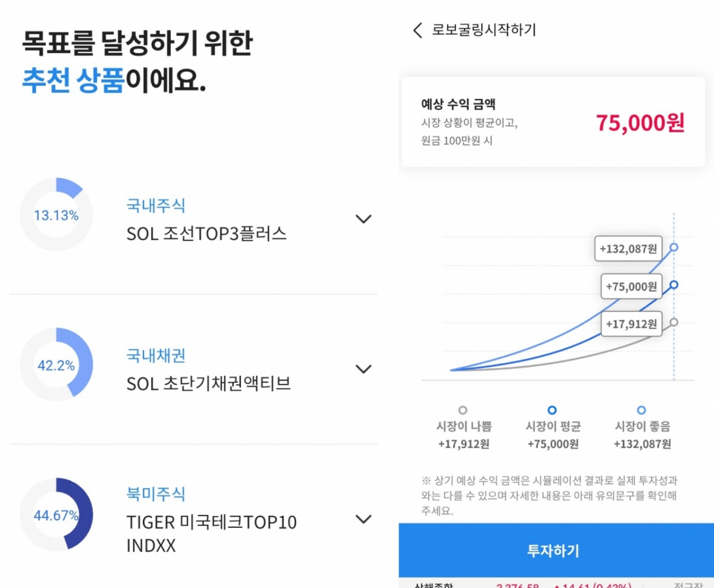Open 국내주식 category label
This screenshot has width=714, height=588.
click(156, 206)
